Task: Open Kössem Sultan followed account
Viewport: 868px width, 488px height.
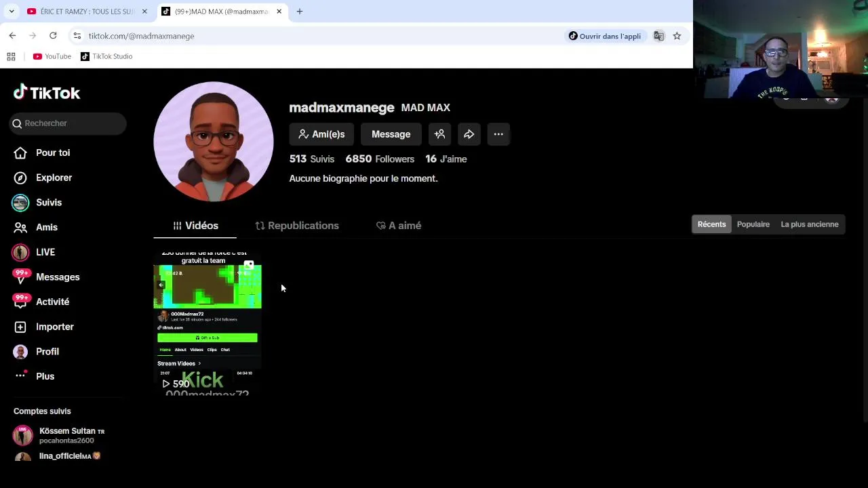Action: coord(68,435)
